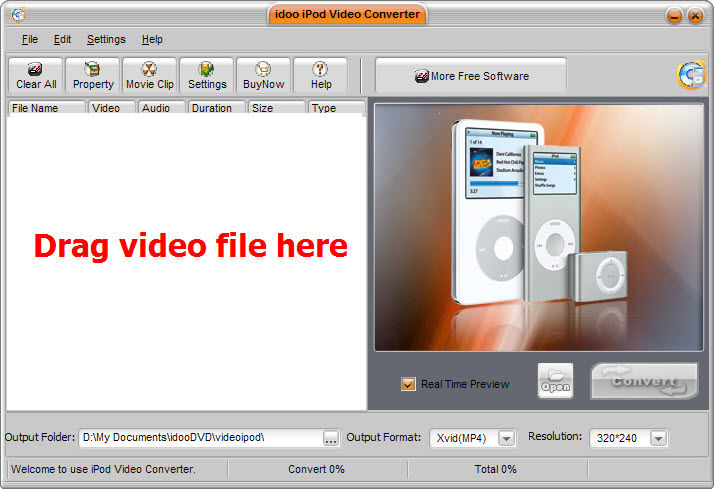Open Help from toolbar question icon
Screen dimensions: 714x489
coord(321,76)
